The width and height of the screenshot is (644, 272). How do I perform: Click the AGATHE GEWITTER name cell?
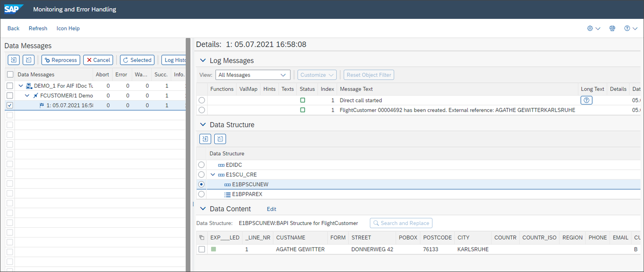coord(300,249)
